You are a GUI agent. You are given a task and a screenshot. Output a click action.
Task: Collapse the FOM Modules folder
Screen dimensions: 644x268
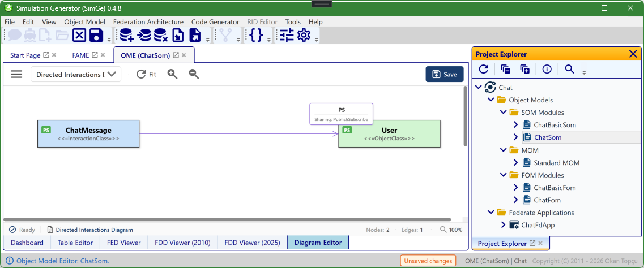(x=503, y=175)
